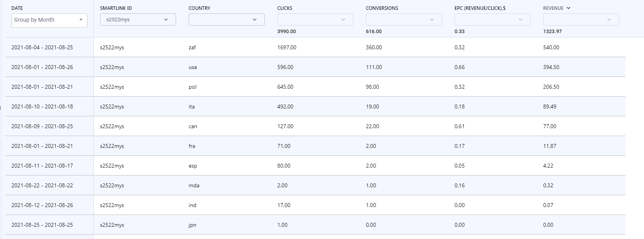Click the Revenue column sort arrow icon
Screen dimensions: 644x239
pos(568,8)
